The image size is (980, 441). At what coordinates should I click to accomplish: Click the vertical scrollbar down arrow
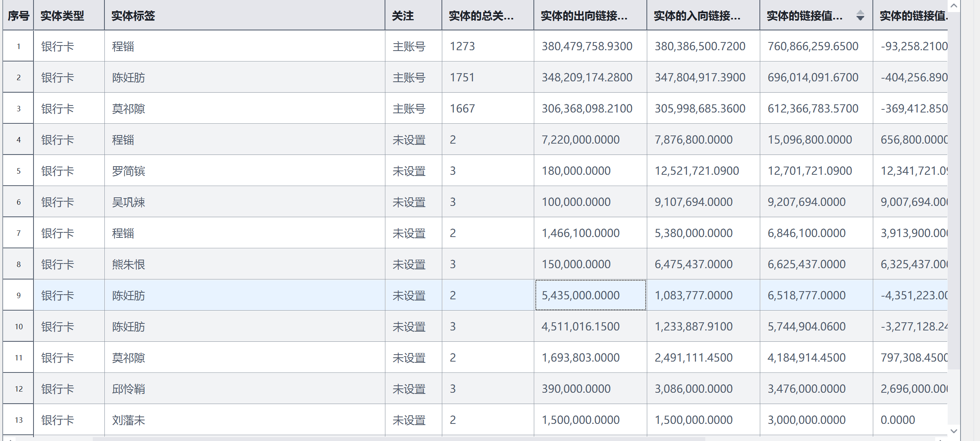[954, 431]
